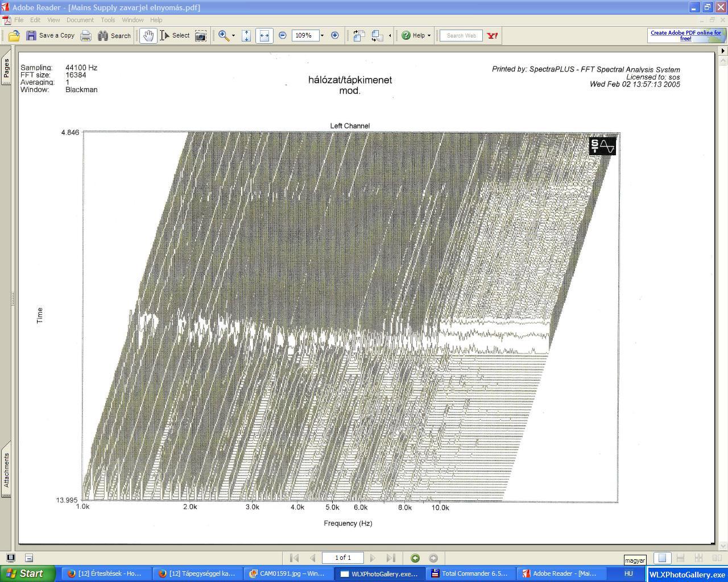This screenshot has width=728, height=582.
Task: Click the Save a Copy button
Action: pos(51,35)
